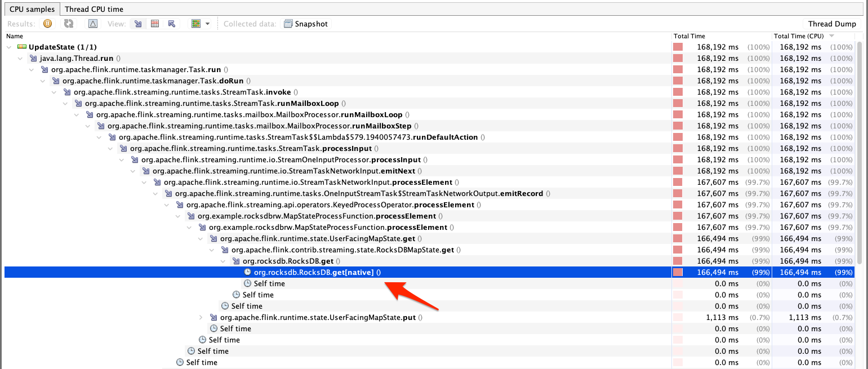Select the RocksDB.get[native] highlighted row

tap(315, 272)
